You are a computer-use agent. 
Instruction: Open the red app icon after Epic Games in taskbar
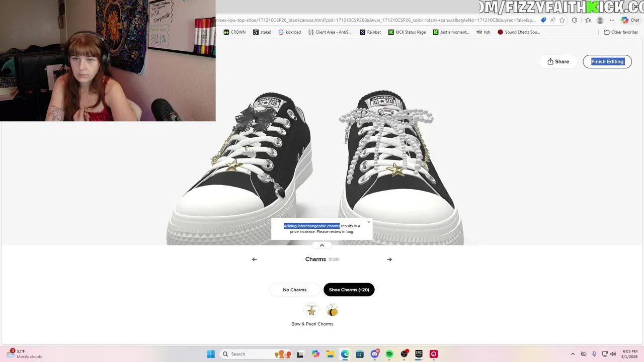point(434,354)
